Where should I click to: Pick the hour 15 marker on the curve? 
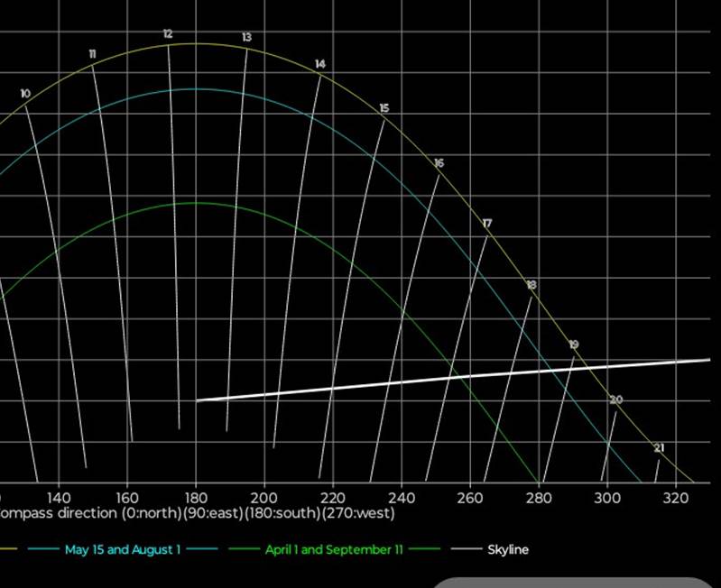[384, 108]
